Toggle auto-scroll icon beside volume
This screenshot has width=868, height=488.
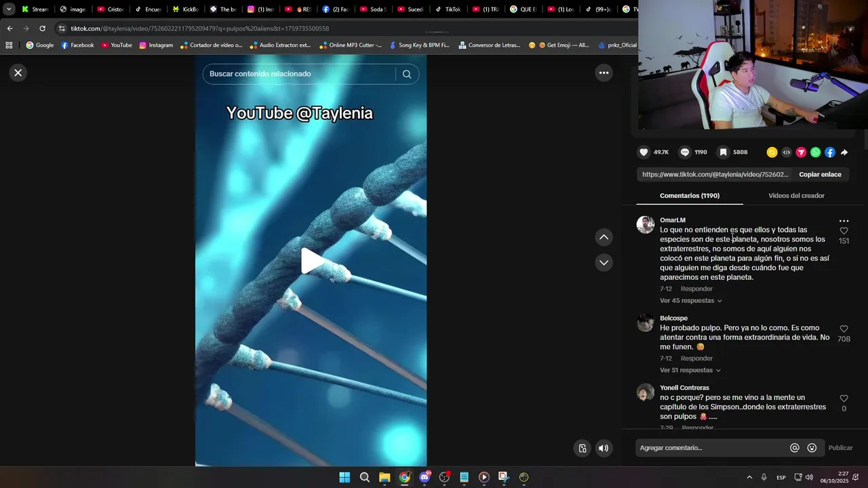click(583, 448)
